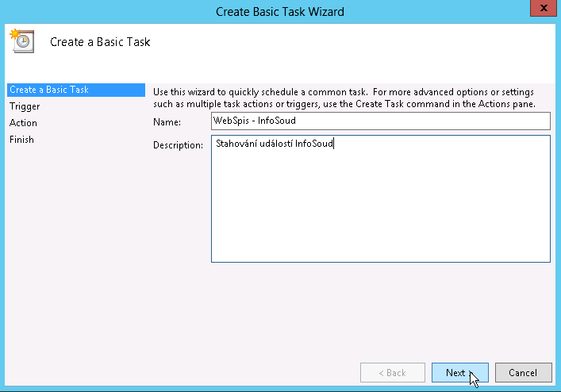Click the Create a Basic Task page heading
561x392 pixels.
pos(100,42)
